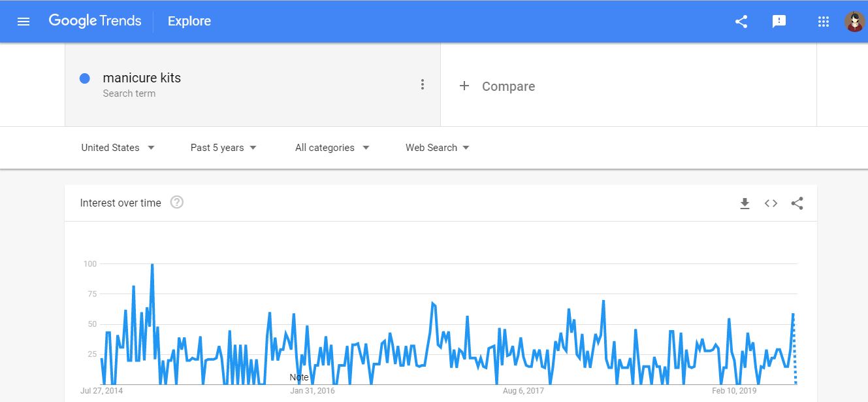Click the share icon in the header
The image size is (868, 402).
741,22
